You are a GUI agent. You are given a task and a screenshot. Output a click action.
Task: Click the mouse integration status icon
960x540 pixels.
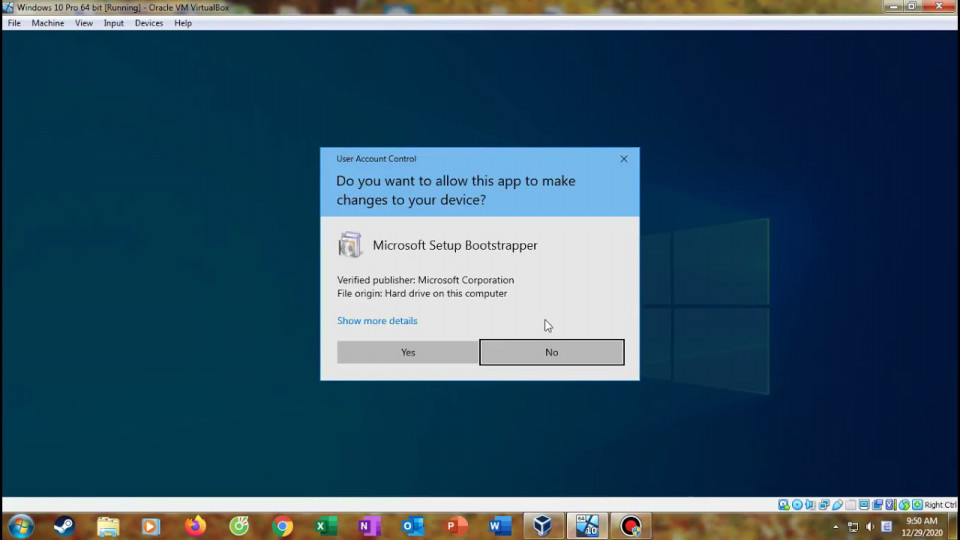tap(904, 505)
